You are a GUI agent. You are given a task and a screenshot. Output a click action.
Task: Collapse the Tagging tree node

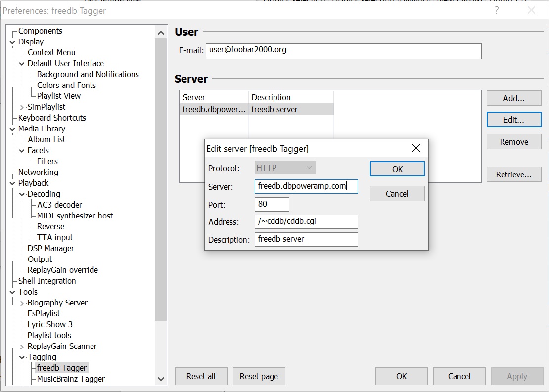pos(22,357)
